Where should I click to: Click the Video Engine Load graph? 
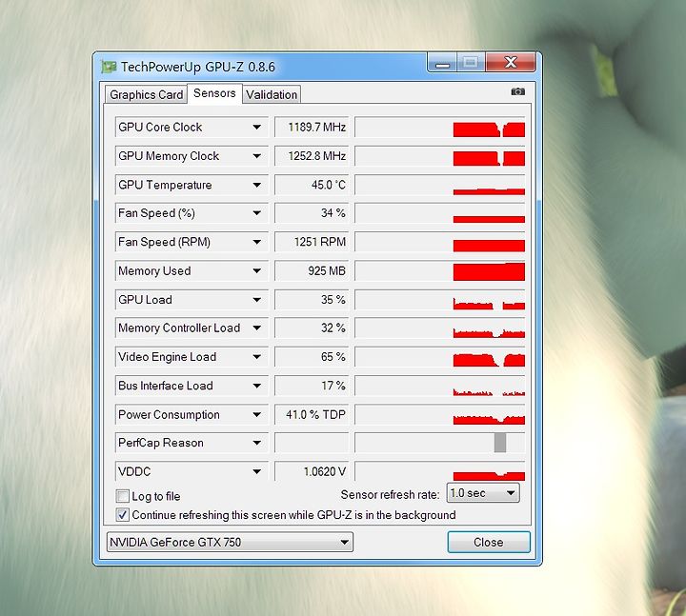(x=439, y=357)
